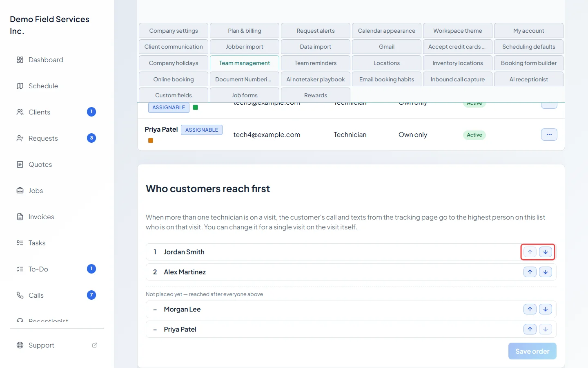Click the Tasks list icon
Viewport: 588px width, 368px height.
point(20,243)
